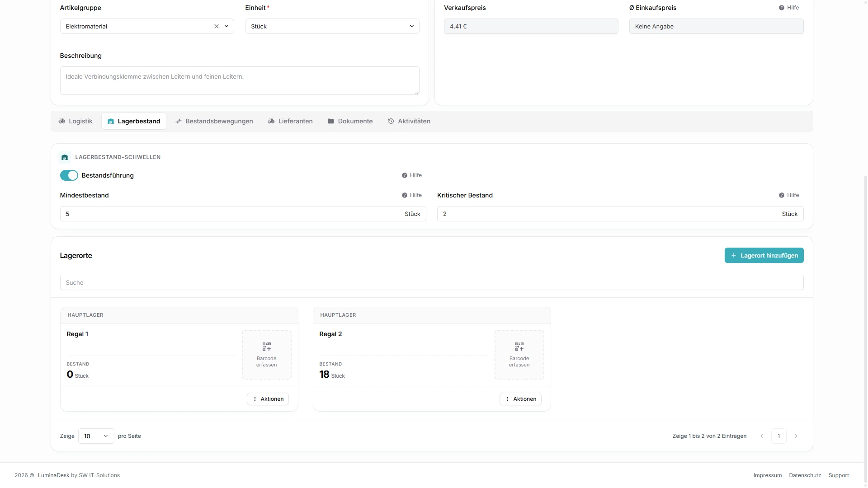
Task: Click Barcode erfassen icon for Regal 2
Action: click(x=519, y=347)
